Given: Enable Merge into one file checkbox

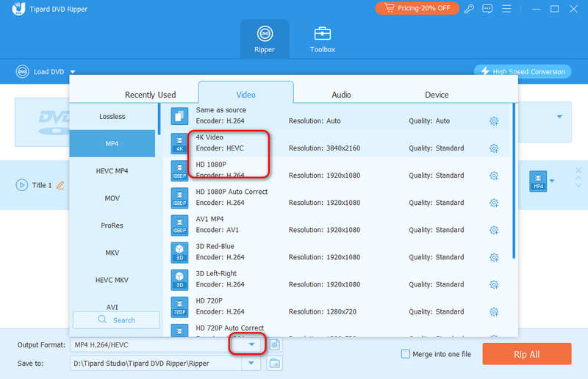Looking at the screenshot, I should pyautogui.click(x=406, y=354).
